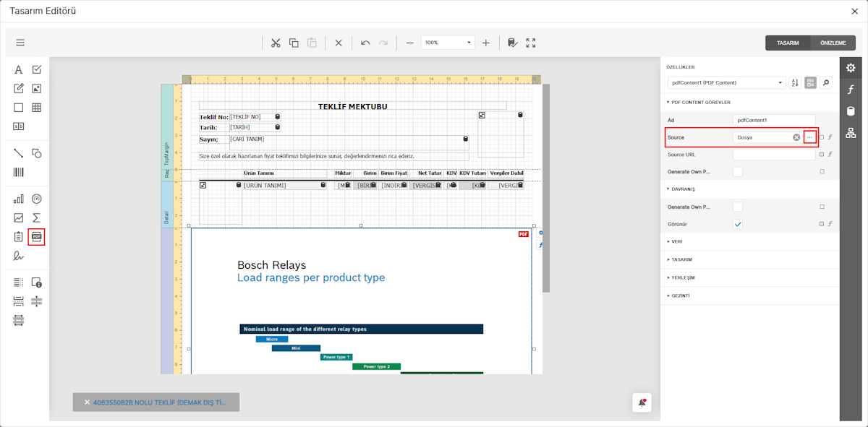The width and height of the screenshot is (868, 427).
Task: Select the Panel toolbox control
Action: [x=19, y=108]
